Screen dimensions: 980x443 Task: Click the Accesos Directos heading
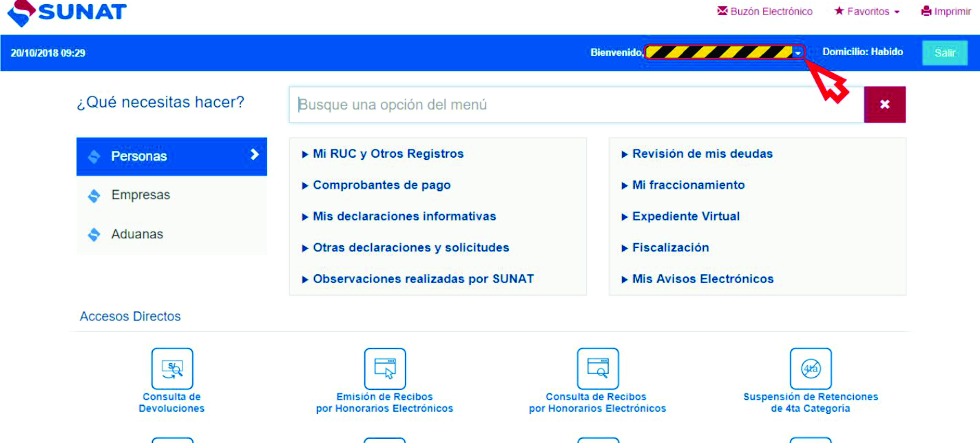(130, 316)
